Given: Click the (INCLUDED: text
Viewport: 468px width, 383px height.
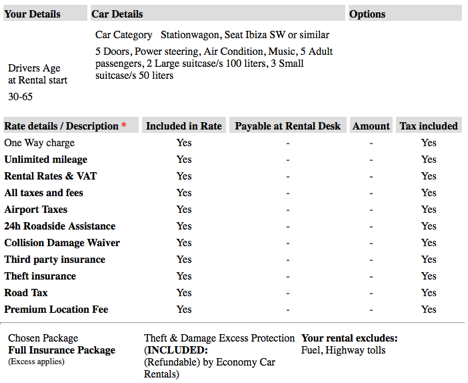Looking at the screenshot, I should [x=176, y=350].
